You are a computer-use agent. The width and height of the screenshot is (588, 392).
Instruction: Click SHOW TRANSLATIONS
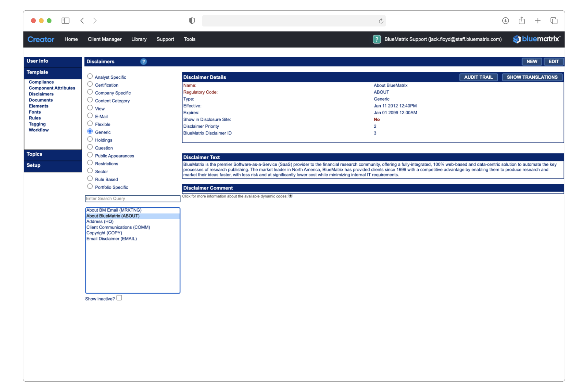pyautogui.click(x=532, y=77)
